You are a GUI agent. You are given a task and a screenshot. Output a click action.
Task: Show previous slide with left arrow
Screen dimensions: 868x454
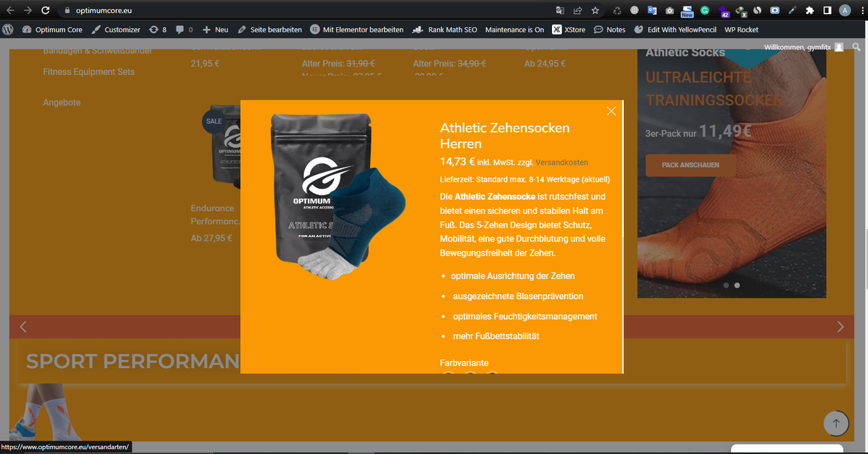[x=23, y=327]
